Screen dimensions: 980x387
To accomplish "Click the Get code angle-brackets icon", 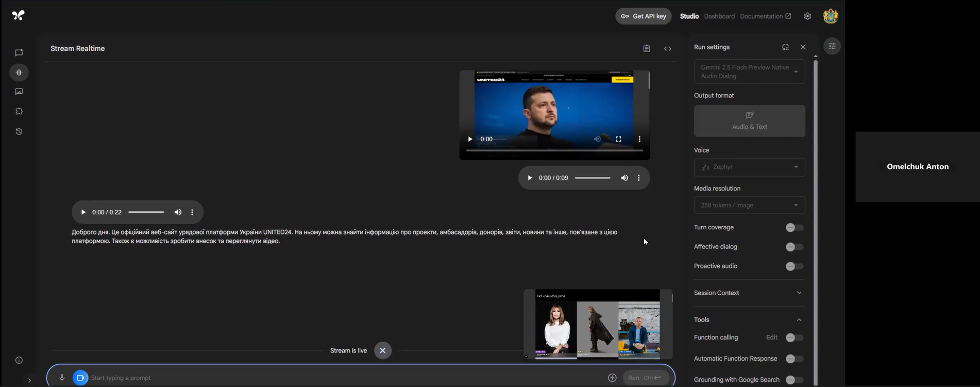I will click(x=668, y=48).
